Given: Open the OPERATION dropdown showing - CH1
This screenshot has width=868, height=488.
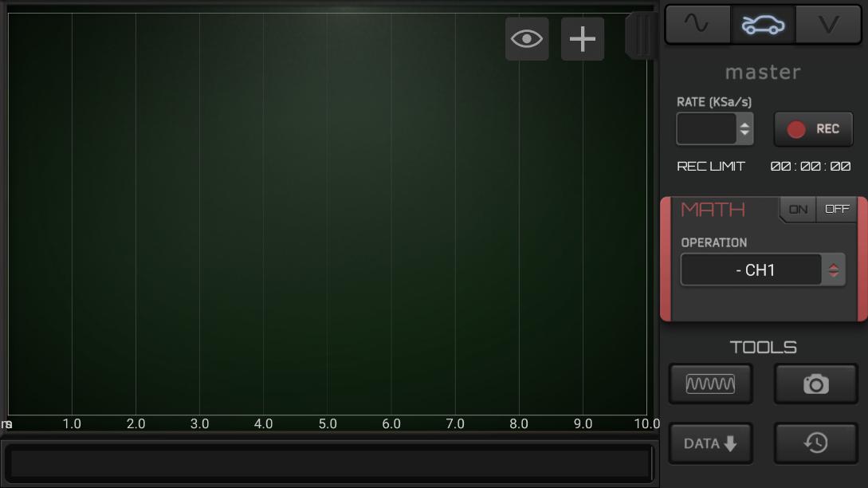Looking at the screenshot, I should point(752,270).
